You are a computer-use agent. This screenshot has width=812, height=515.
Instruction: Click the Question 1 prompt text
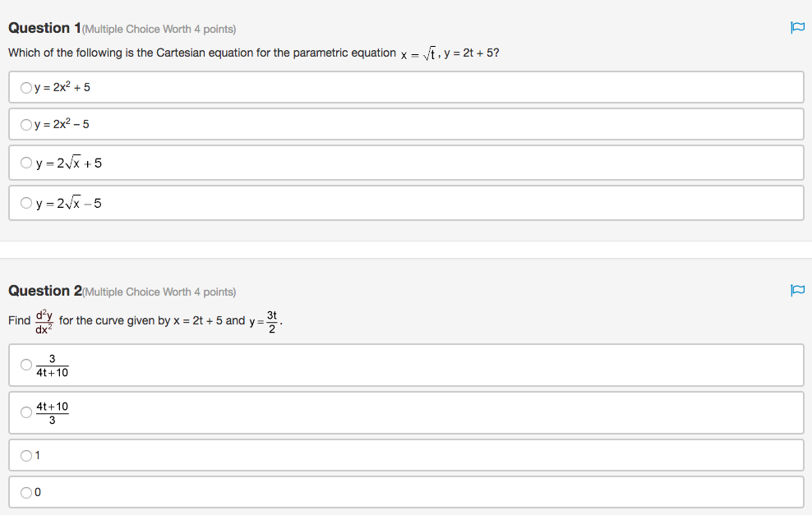[247, 53]
